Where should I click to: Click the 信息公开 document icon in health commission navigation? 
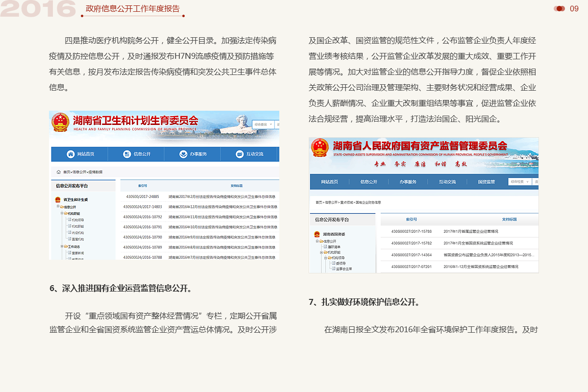(127, 154)
